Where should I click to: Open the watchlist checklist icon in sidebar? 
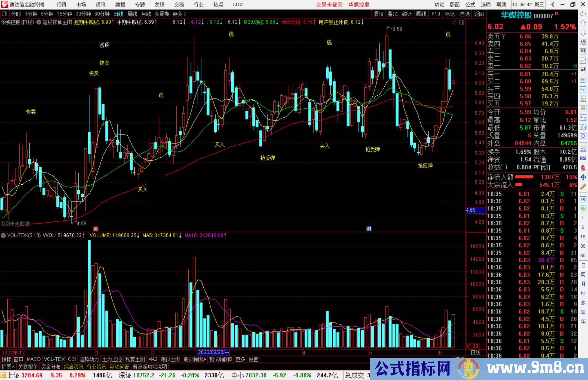pos(583,42)
